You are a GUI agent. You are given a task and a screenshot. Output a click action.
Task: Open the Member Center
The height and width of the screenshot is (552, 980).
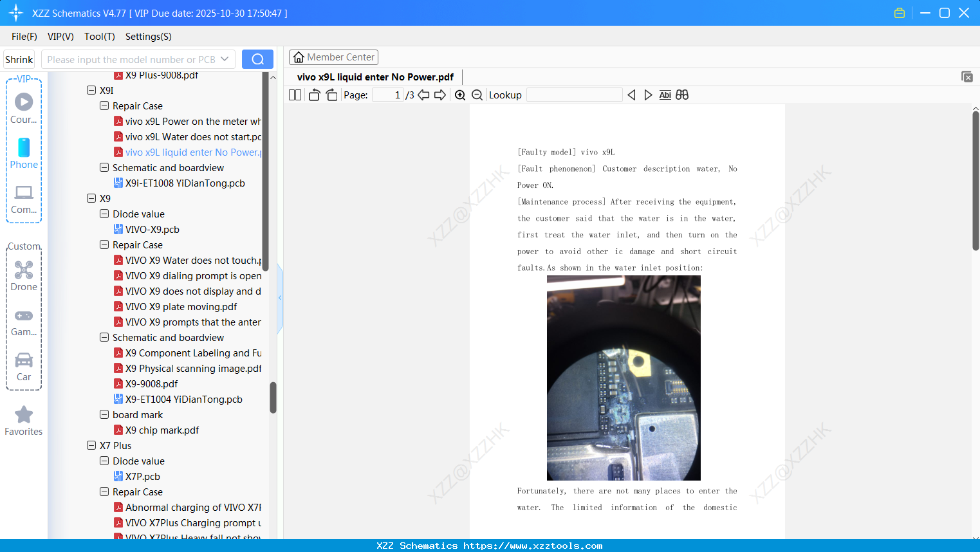click(333, 57)
